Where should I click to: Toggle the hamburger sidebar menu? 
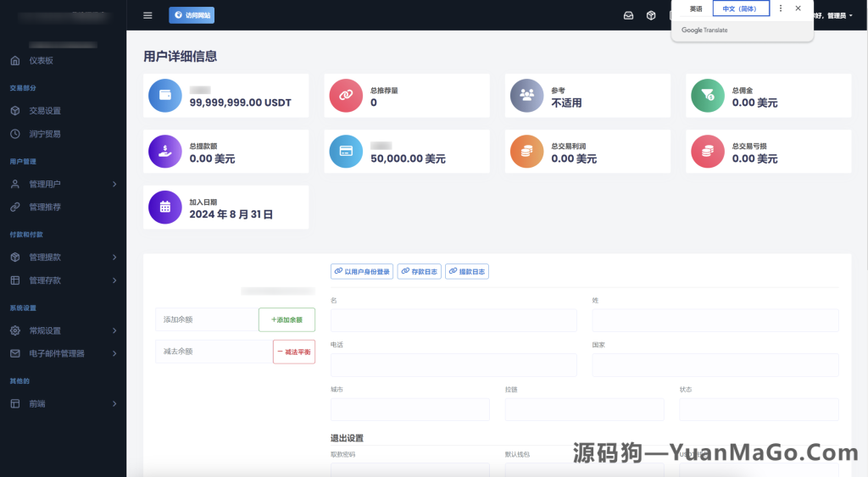coord(147,15)
